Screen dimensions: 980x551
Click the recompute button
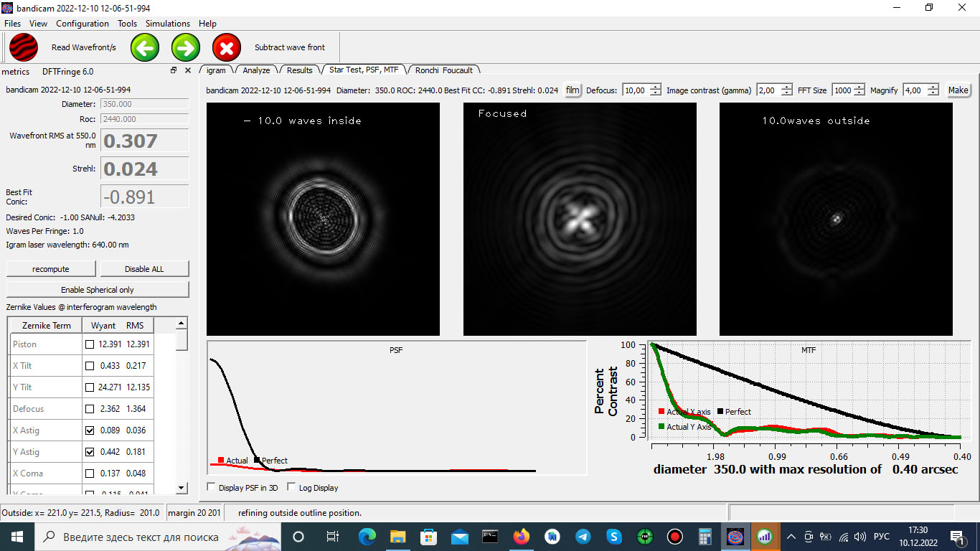(51, 269)
